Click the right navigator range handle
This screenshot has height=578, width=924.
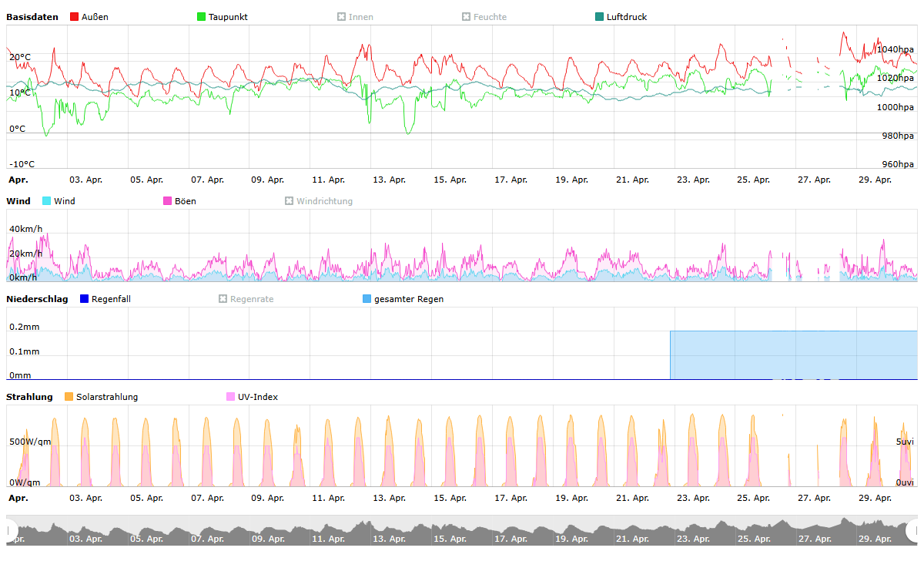(913, 530)
